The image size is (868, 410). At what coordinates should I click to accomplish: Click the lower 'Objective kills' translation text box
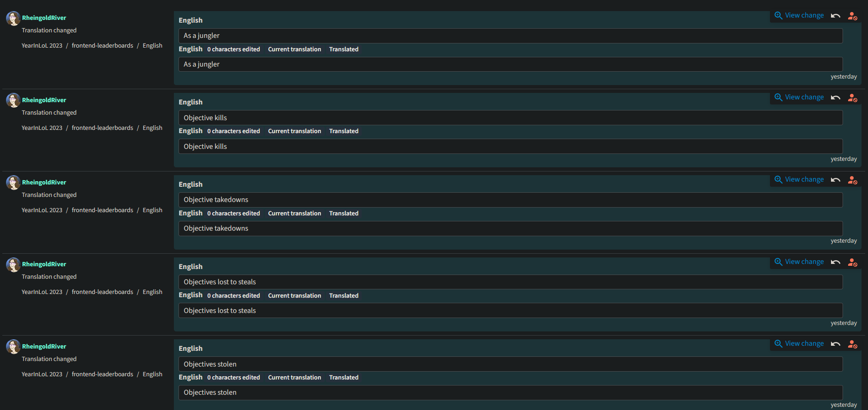(511, 147)
